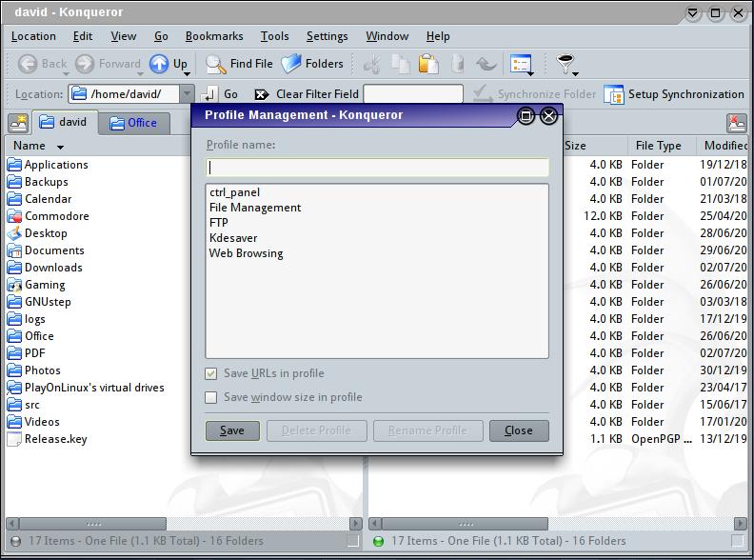Viewport: 754px width, 560px height.
Task: Click grey status LED in left pane
Action: point(15,541)
